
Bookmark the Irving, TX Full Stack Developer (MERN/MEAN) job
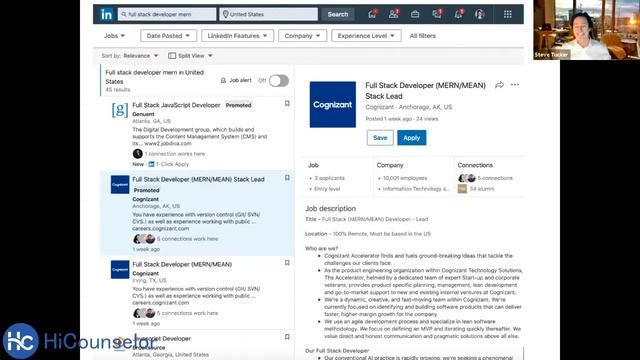[287, 263]
